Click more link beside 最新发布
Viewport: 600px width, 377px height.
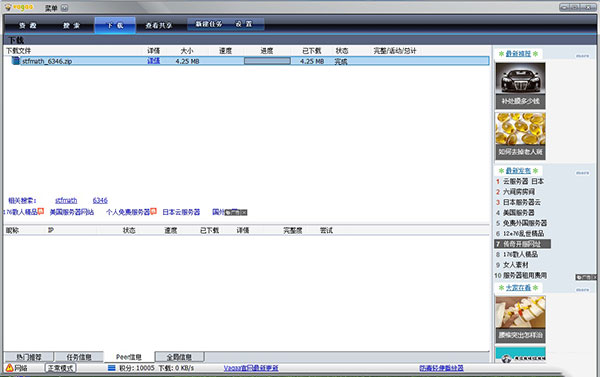582,173
